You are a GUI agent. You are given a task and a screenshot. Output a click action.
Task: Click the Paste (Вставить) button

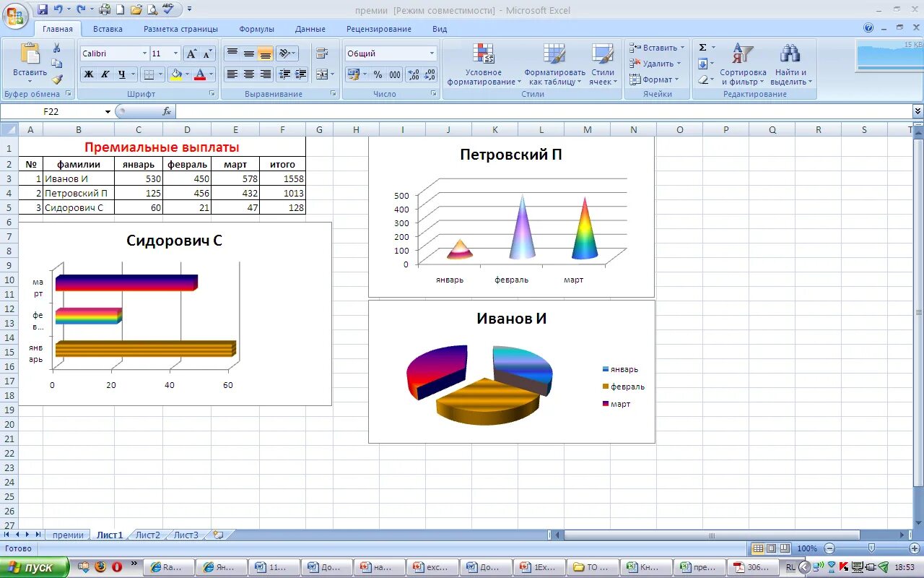point(30,61)
